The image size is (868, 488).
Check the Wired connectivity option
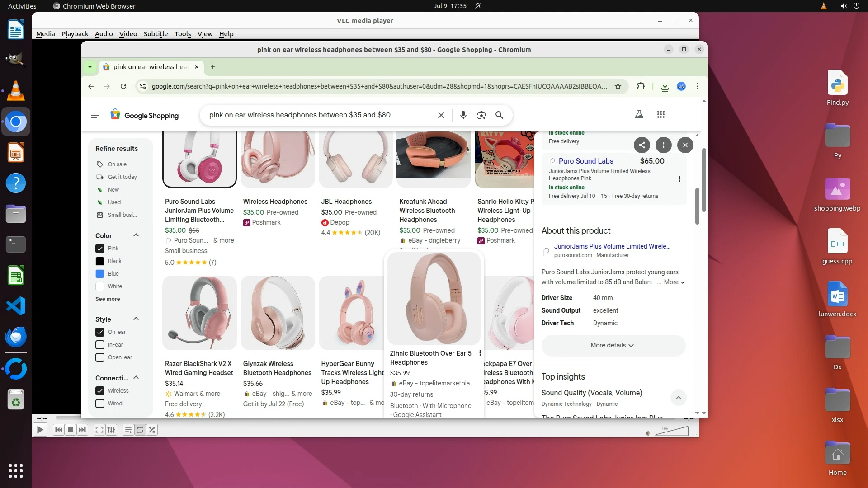(x=100, y=404)
